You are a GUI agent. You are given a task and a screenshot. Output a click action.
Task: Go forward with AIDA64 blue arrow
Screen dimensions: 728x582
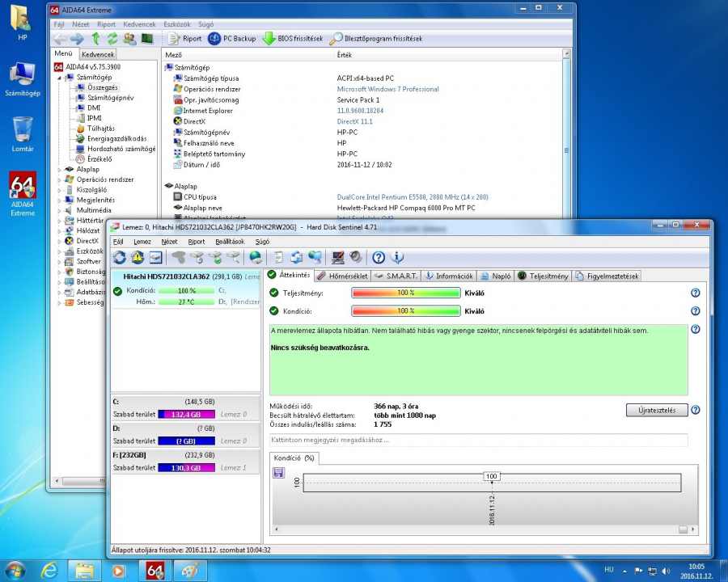[x=77, y=39]
